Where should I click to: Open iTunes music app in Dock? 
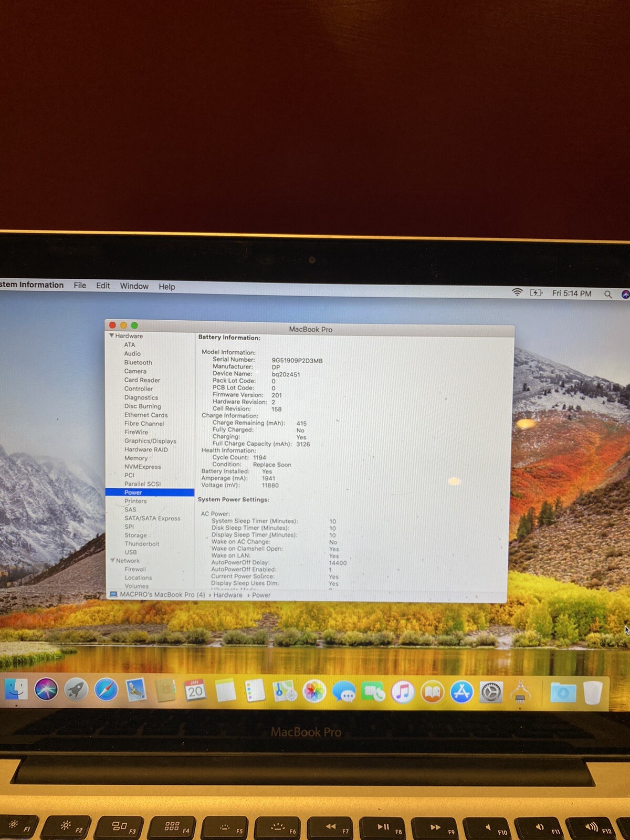click(x=403, y=692)
